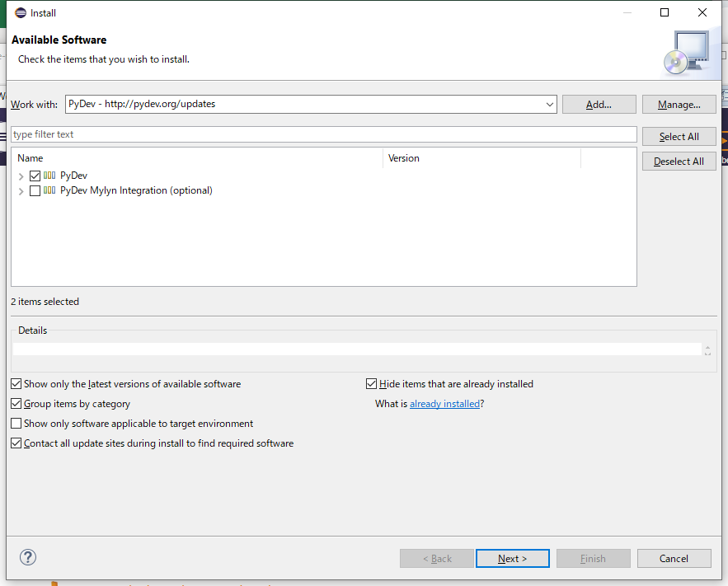Screen dimensions: 728x586
Task: Expand the PyDev tree node
Action: point(21,176)
